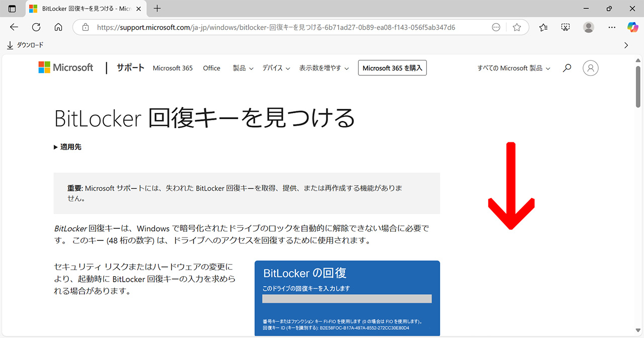Launch the Copilot sidebar icon
Viewport: 644px width, 338px height.
(x=632, y=27)
